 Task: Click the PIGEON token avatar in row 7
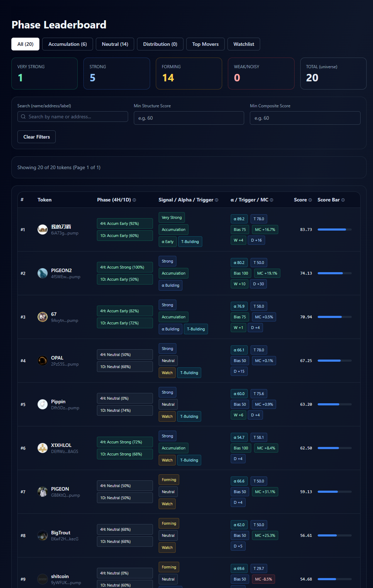point(43,492)
